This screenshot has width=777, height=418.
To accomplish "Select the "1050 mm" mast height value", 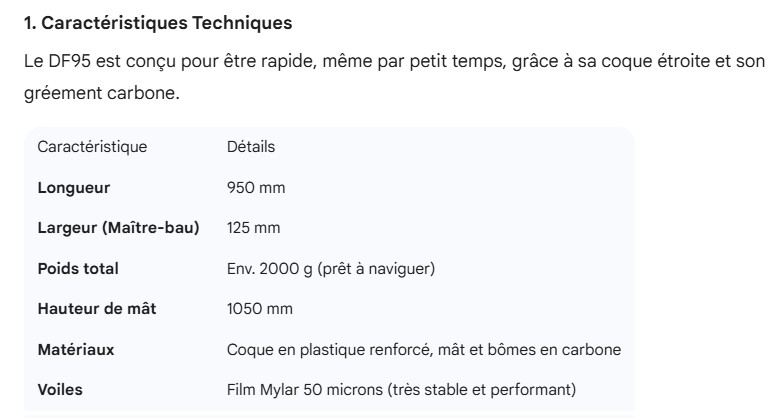I will click(260, 309).
